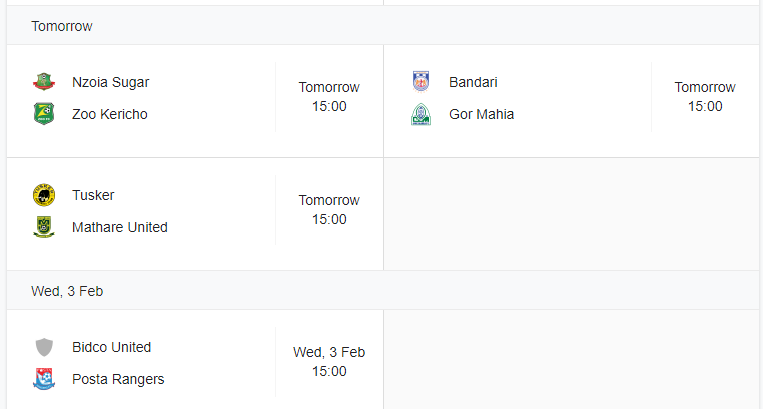This screenshot has width=763, height=409.
Task: Click the Zoo Kericho team crest
Action: point(44,114)
